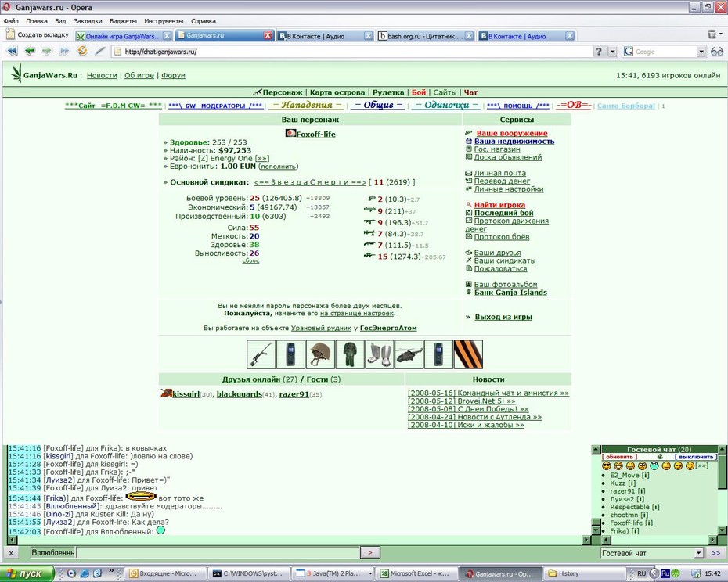728x582 pixels.
Task: Open the Файл menu
Action: click(x=11, y=21)
